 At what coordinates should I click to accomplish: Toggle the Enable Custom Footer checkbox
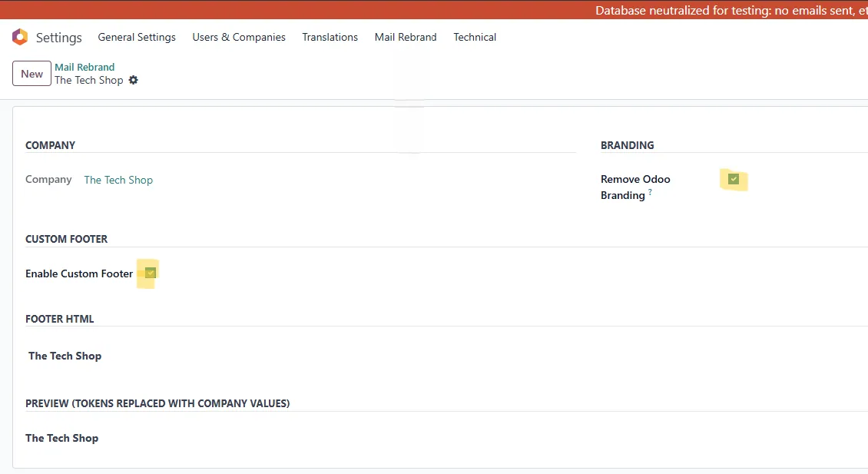coord(151,273)
